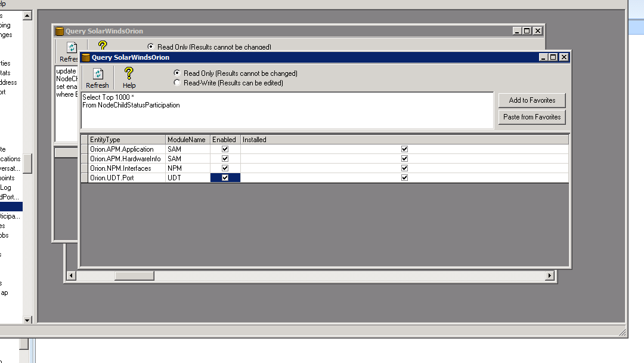Click left tree panel scroll down arrow

click(27, 320)
